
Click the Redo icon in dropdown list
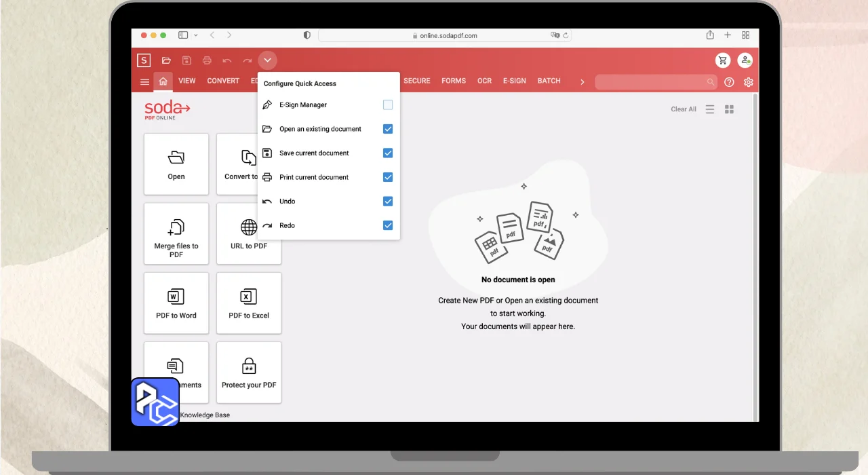267,225
